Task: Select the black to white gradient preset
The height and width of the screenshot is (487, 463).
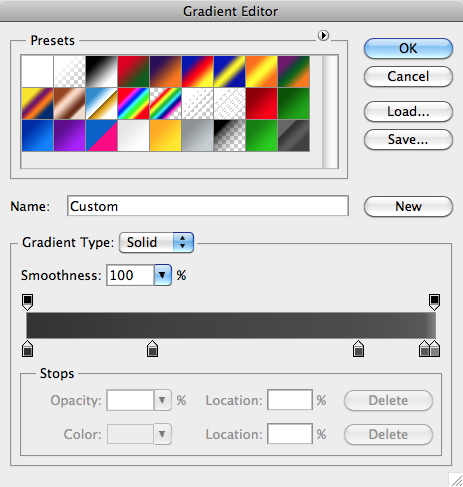Action: [x=101, y=72]
